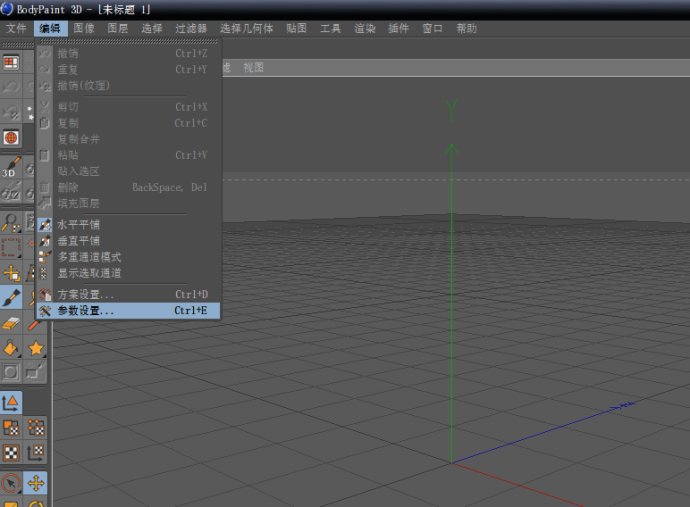Toggle 水平平铺 horizontal tiling option
Viewport: 690px width, 507px height.
pyautogui.click(x=79, y=225)
